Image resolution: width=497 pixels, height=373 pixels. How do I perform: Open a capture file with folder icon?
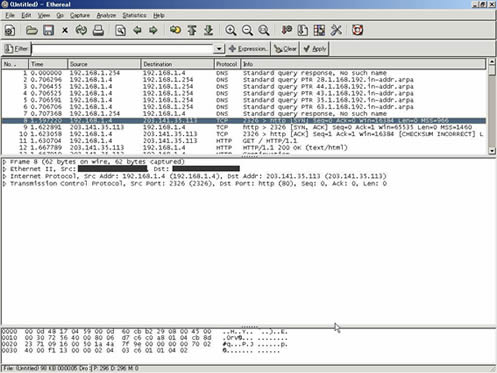click(x=32, y=31)
